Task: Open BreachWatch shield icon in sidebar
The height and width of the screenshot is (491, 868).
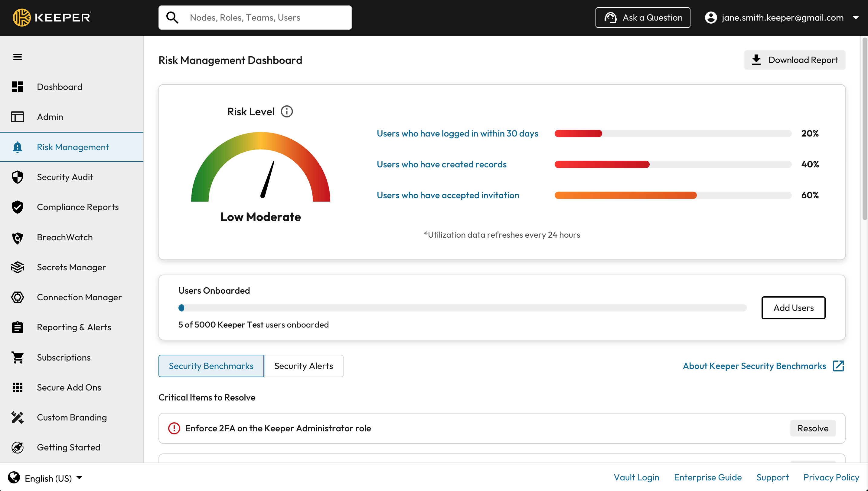Action: click(x=18, y=237)
